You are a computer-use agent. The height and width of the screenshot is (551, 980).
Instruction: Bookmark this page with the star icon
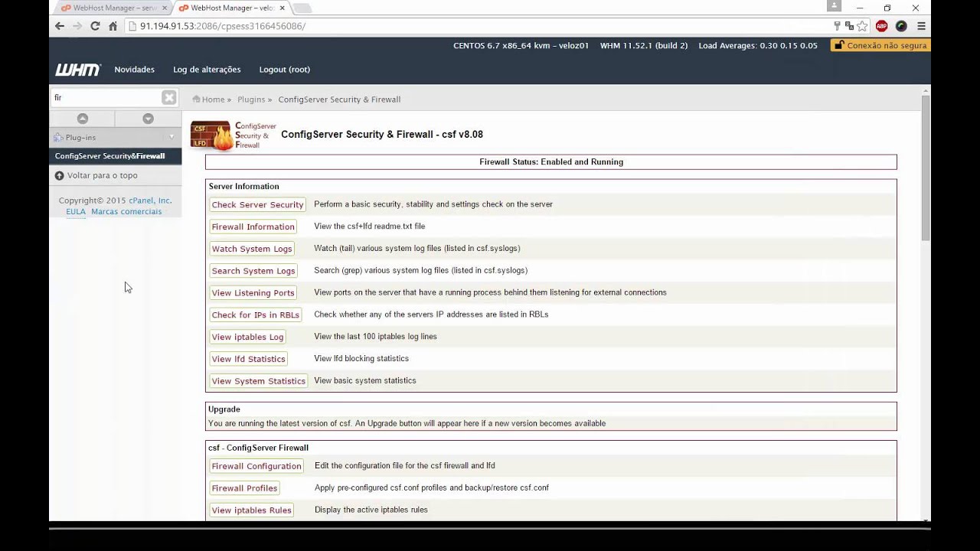point(862,26)
